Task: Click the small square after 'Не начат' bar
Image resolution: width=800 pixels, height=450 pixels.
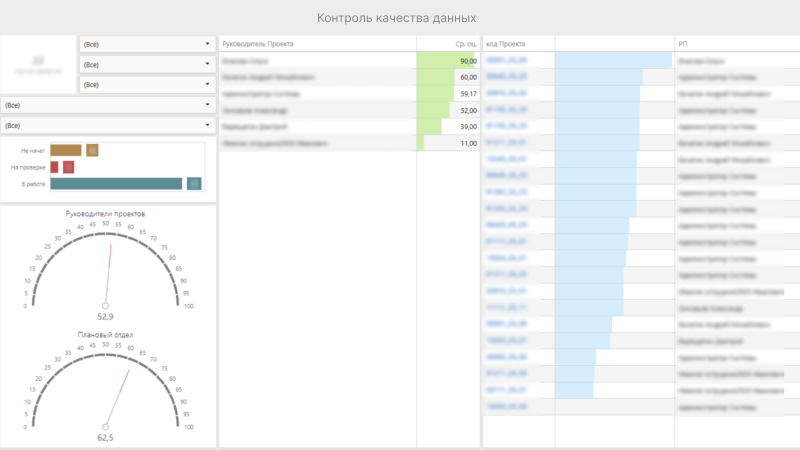Action: 92,150
